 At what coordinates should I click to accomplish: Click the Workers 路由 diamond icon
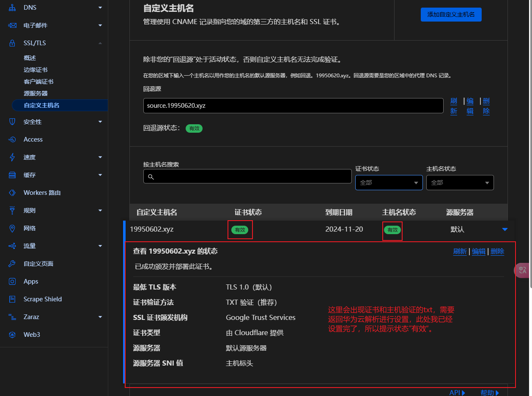click(12, 193)
